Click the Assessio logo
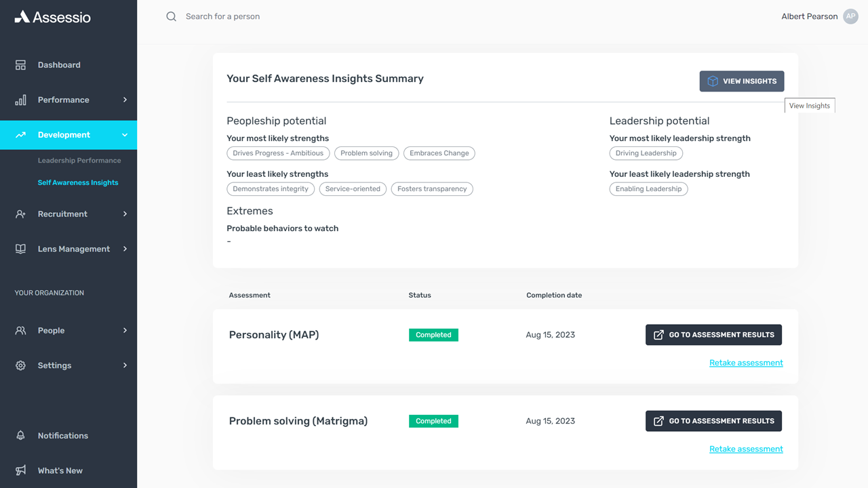Screen dimensions: 868x488 (x=53, y=17)
